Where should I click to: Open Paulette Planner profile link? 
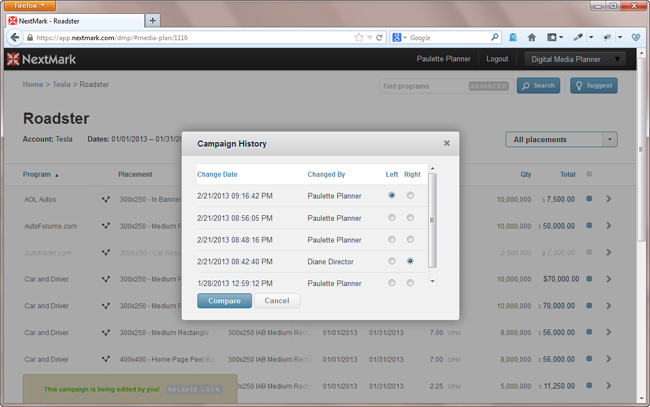tap(444, 59)
